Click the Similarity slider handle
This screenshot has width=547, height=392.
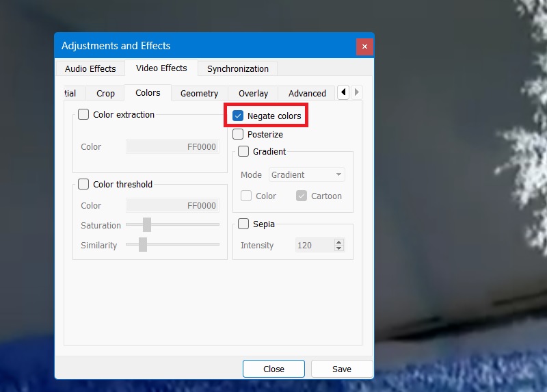(x=143, y=244)
